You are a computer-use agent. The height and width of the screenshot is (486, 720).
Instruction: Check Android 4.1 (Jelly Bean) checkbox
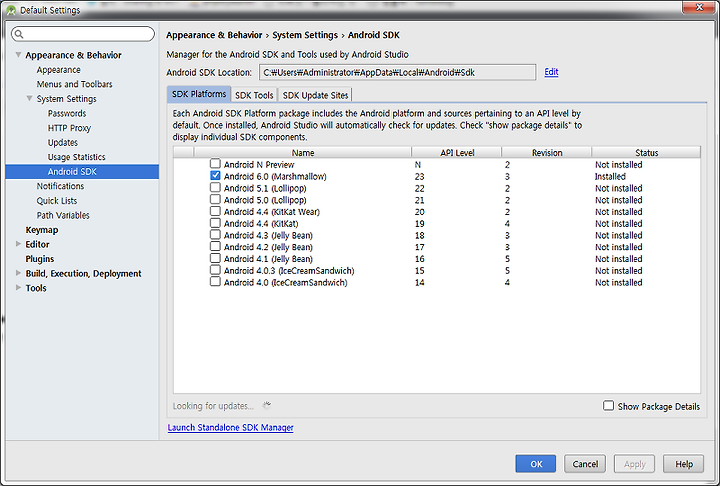pos(215,258)
